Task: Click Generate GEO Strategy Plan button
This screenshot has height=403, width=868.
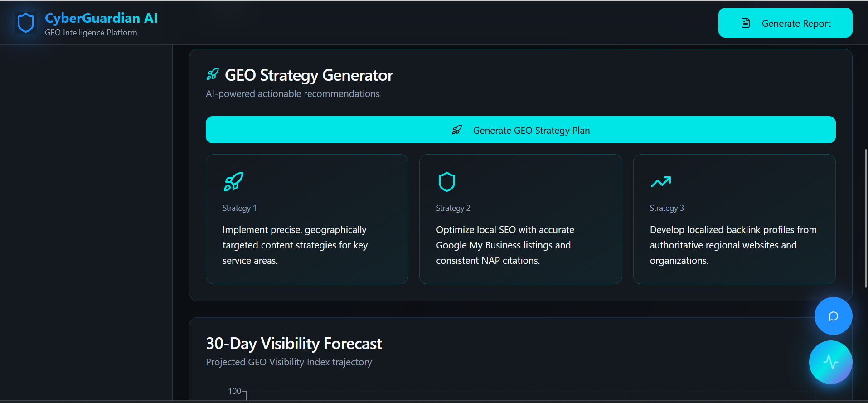Action: [x=520, y=130]
